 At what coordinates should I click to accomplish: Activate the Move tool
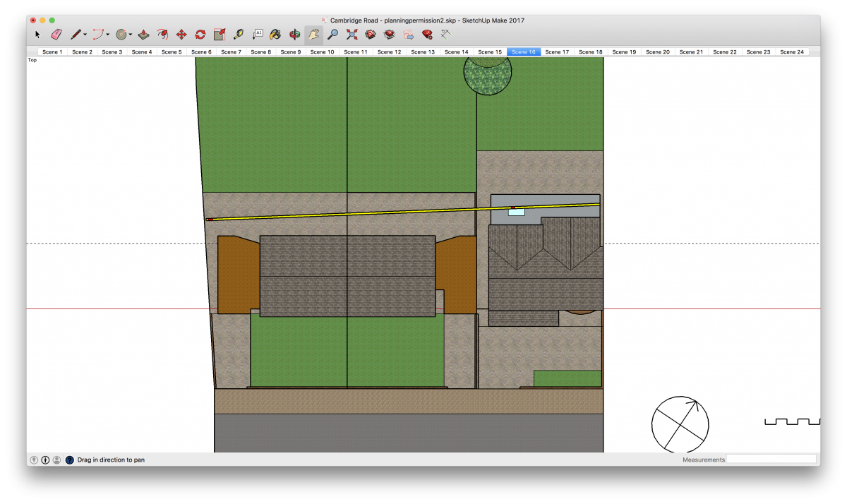coord(181,34)
